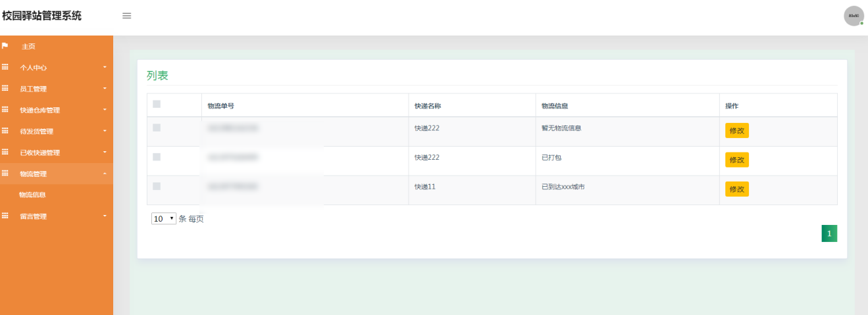Toggle the hamburger sidebar menu icon
The height and width of the screenshot is (315, 868).
pyautogui.click(x=127, y=16)
